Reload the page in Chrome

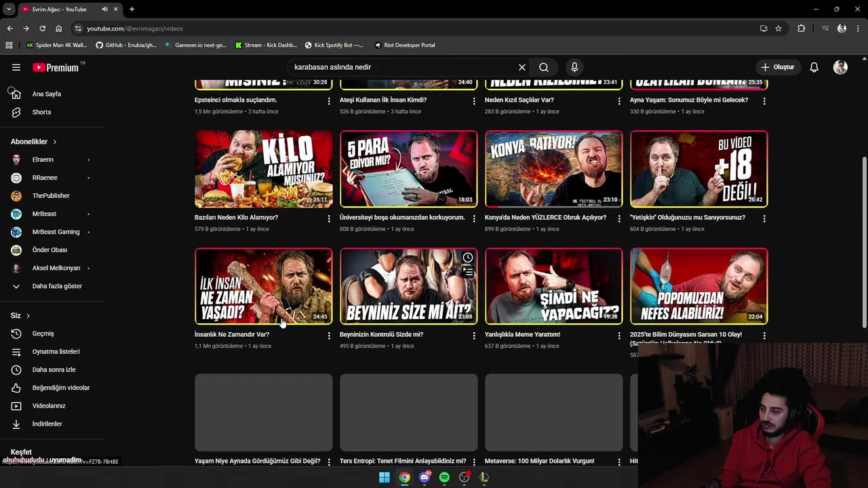(x=42, y=28)
